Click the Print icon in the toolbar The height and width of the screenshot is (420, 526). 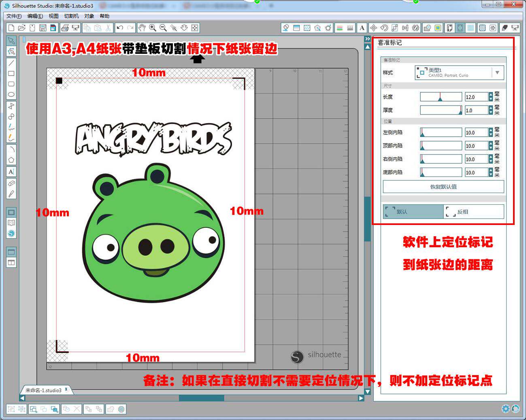[x=65, y=28]
